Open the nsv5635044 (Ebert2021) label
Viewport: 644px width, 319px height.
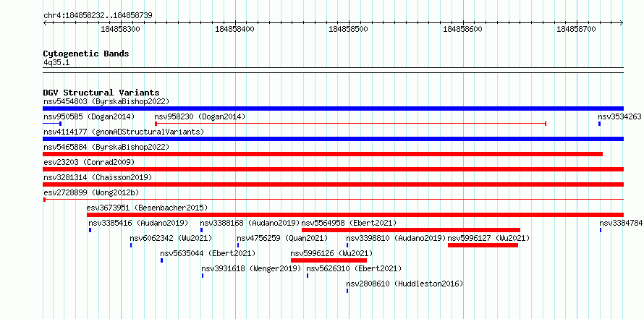tap(208, 253)
